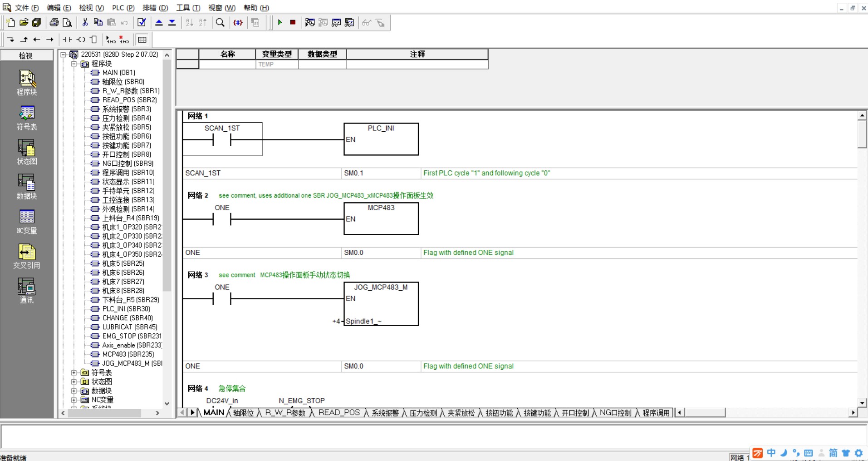The image size is (868, 461).
Task: Print the program with the printer icon
Action: pyautogui.click(x=54, y=22)
